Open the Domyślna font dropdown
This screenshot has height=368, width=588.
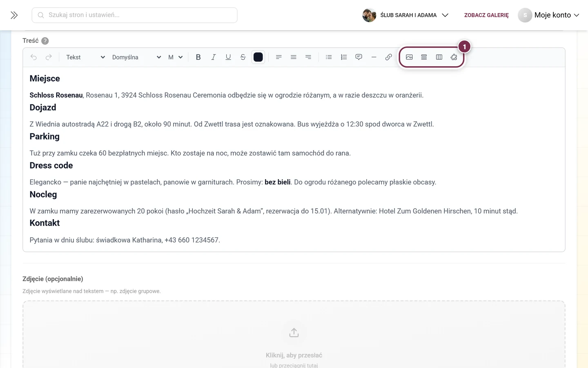coord(136,57)
